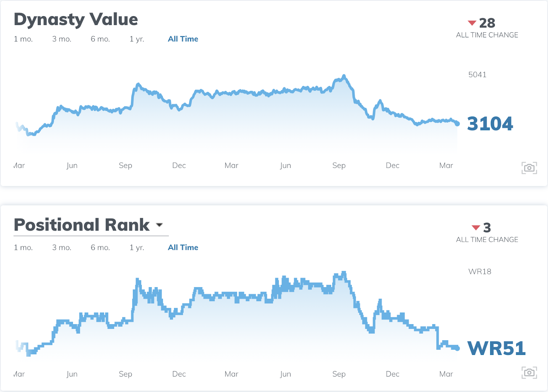Viewport: 548px width, 392px height.
Task: Select 3 mo. range on Dynasty Value chart
Action: coord(62,39)
